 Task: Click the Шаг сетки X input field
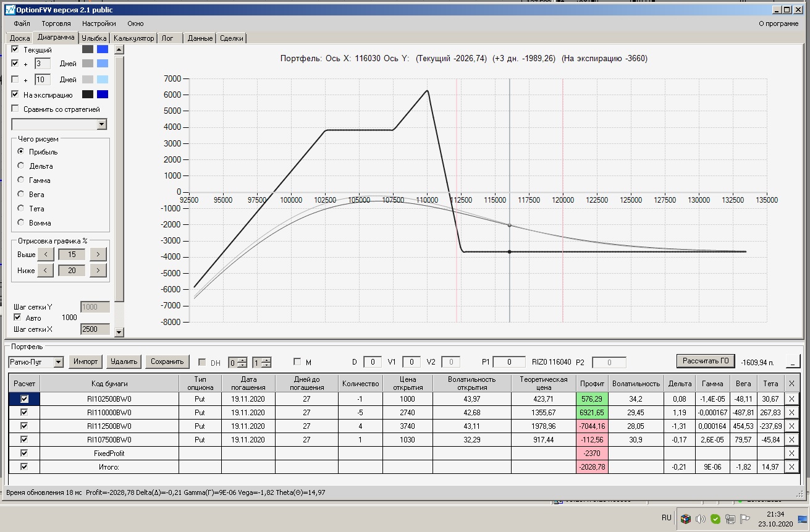95,329
